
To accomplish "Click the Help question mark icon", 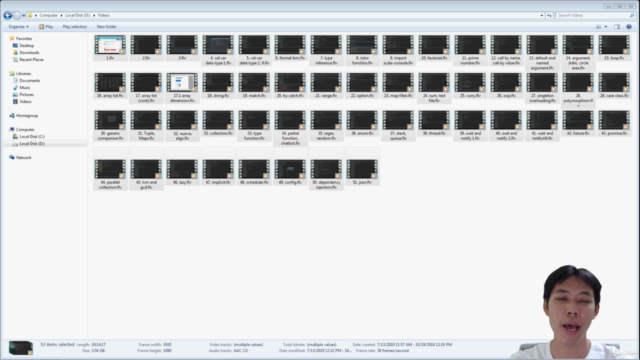I will 629,27.
